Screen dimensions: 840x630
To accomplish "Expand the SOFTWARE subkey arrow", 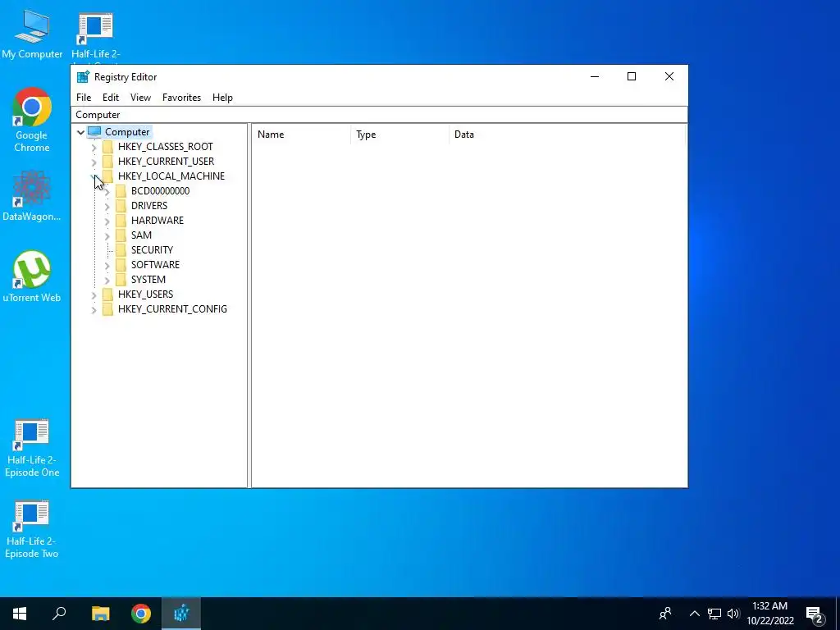I will (107, 265).
